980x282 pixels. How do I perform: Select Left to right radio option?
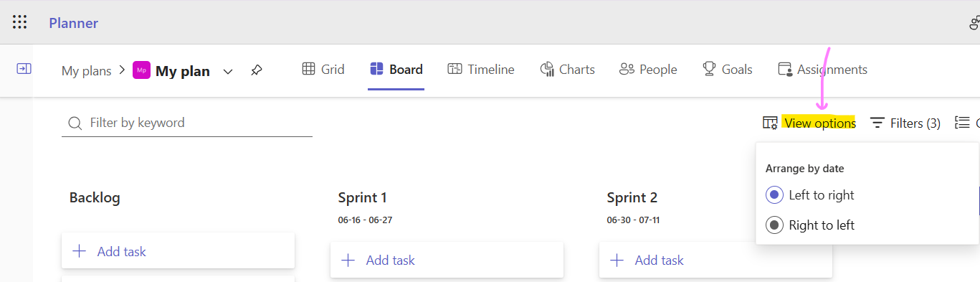pyautogui.click(x=774, y=195)
